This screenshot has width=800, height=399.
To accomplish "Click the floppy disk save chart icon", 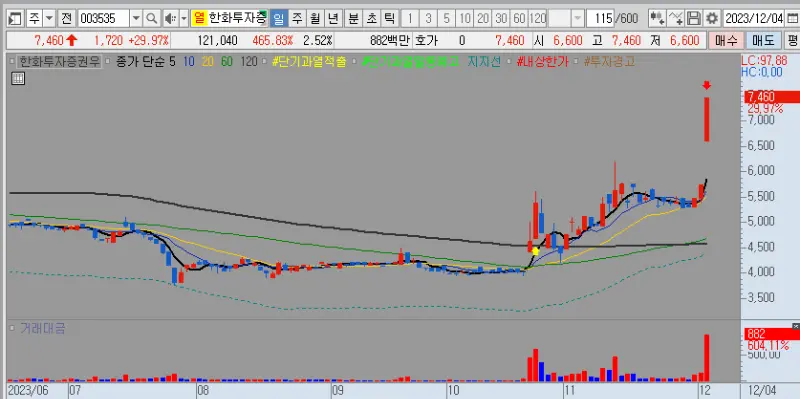I will tap(693, 19).
